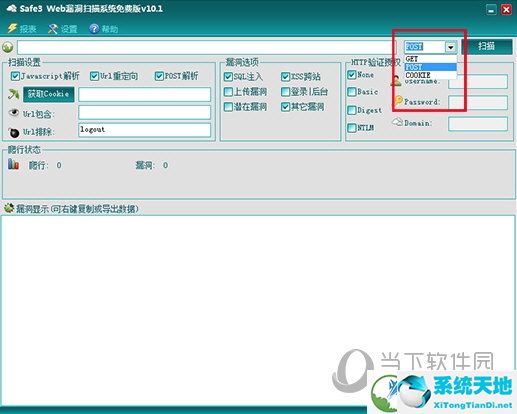Open the 设置 settings menu
The height and width of the screenshot is (414, 517).
63,29
